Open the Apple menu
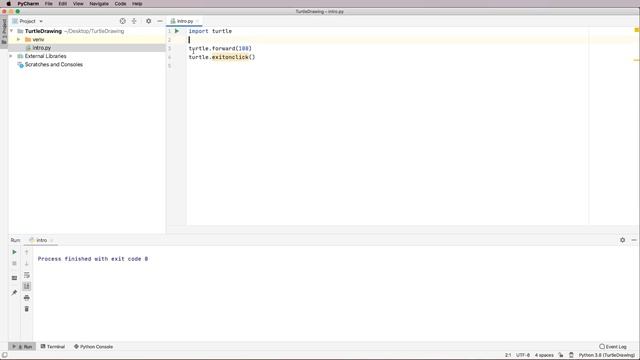This screenshot has width=640, height=360. [8, 4]
